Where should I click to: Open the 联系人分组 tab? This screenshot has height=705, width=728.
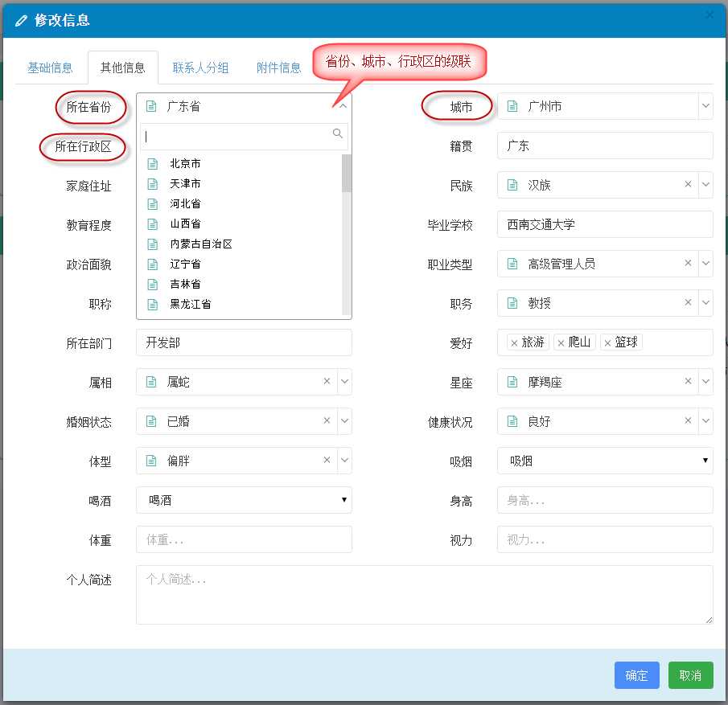coord(200,68)
